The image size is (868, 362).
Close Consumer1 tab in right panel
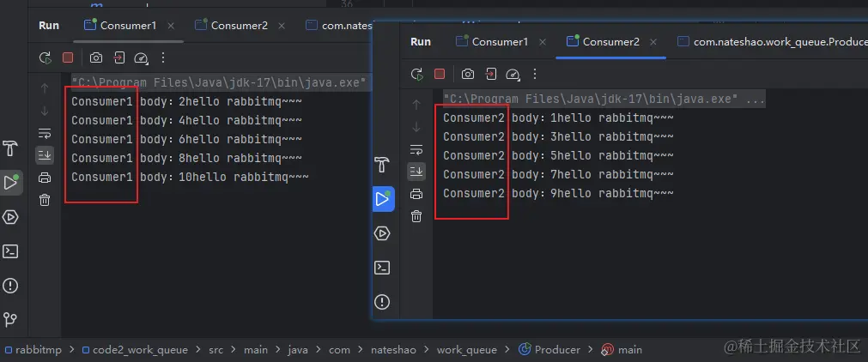coord(543,42)
